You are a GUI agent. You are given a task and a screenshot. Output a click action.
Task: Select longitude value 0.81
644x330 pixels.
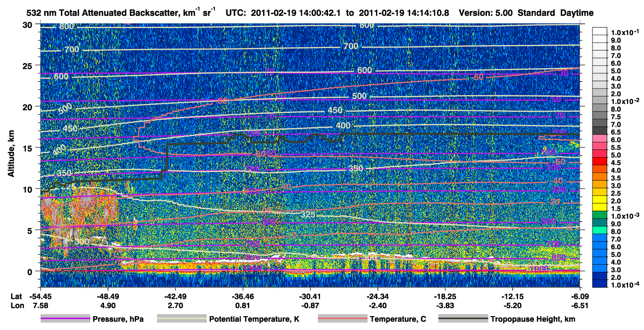[242, 305]
